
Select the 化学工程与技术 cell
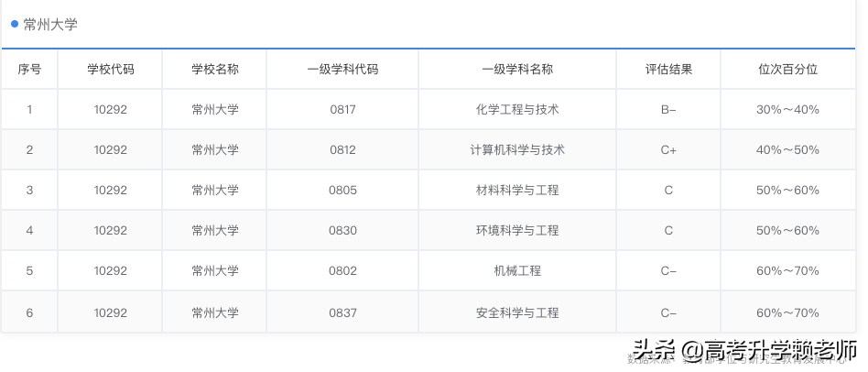coord(517,109)
